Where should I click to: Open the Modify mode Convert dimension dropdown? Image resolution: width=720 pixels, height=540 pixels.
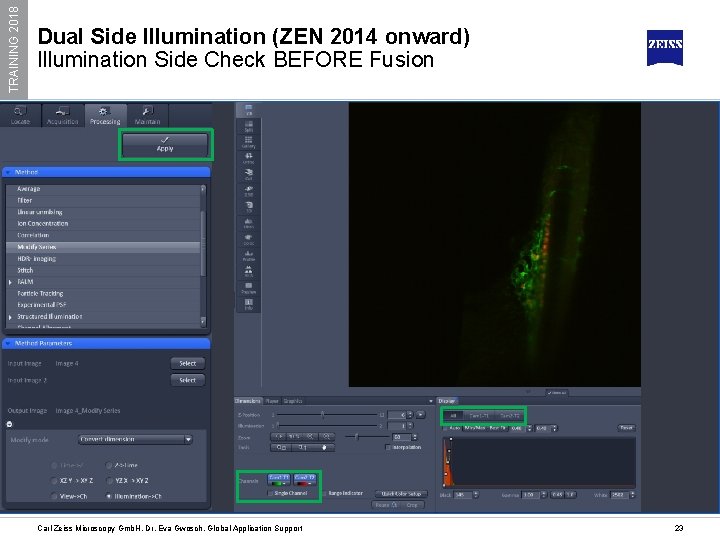pyautogui.click(x=135, y=439)
